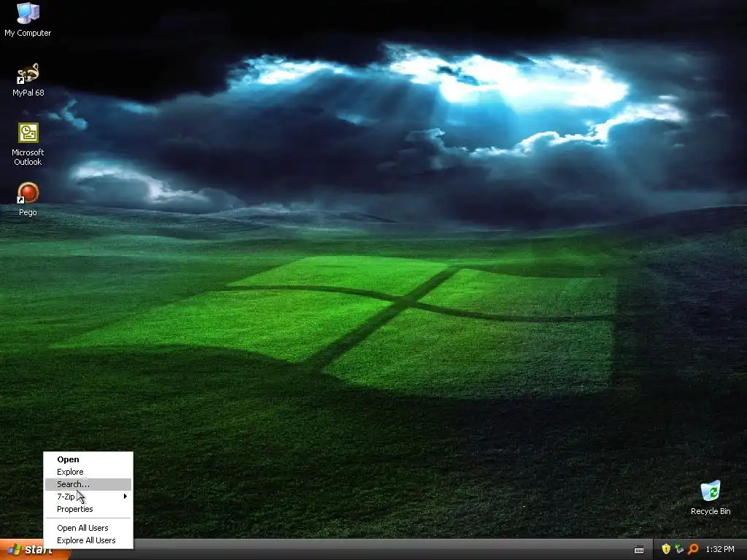Choose Explore All Users menu entry

coord(88,540)
